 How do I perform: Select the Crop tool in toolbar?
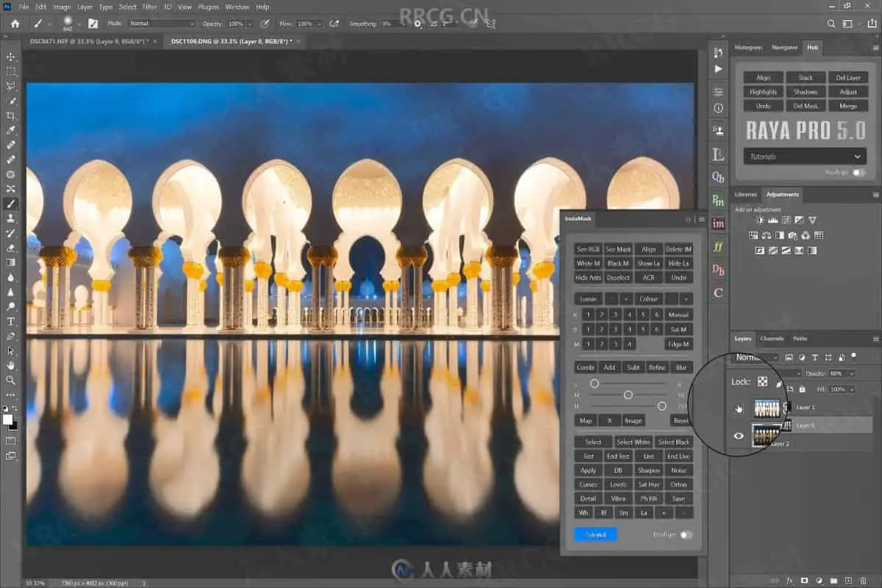pos(11,115)
